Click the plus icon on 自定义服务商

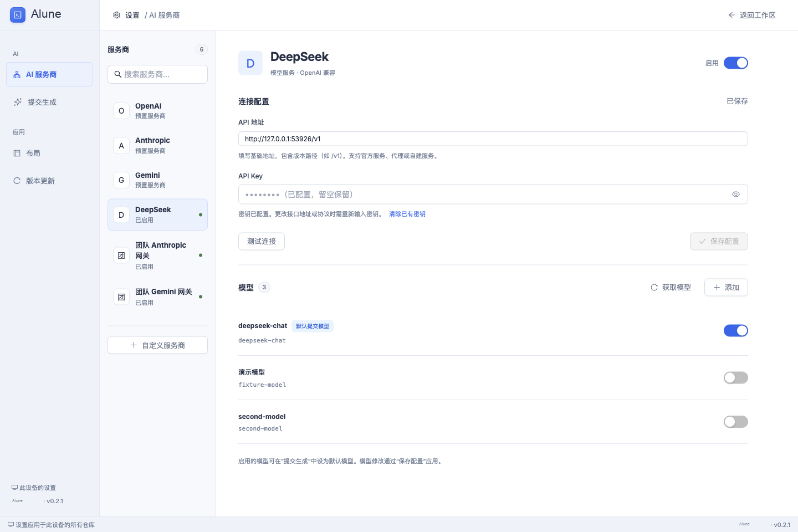[x=134, y=345]
